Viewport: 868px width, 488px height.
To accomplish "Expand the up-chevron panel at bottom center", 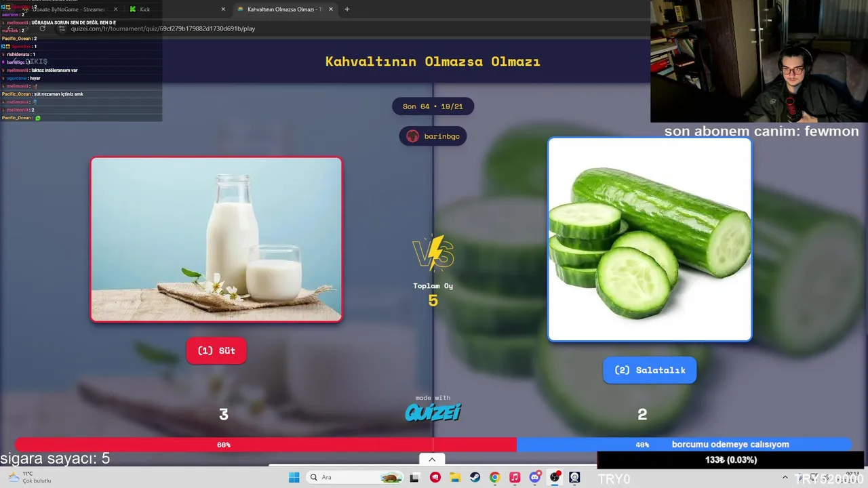I will pyautogui.click(x=432, y=460).
